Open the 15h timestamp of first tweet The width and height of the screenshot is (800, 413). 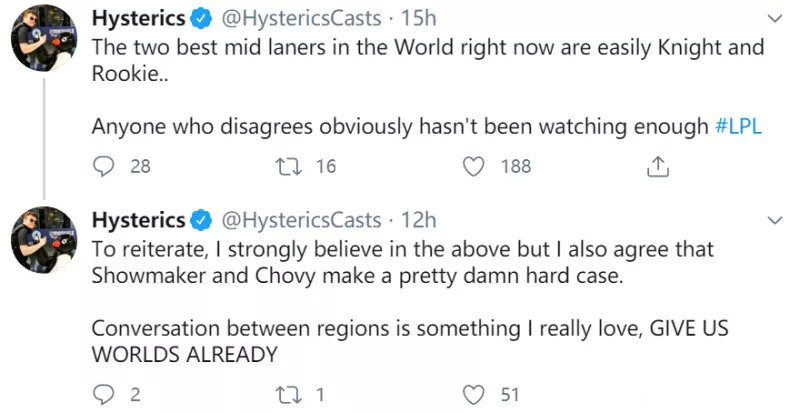click(418, 19)
